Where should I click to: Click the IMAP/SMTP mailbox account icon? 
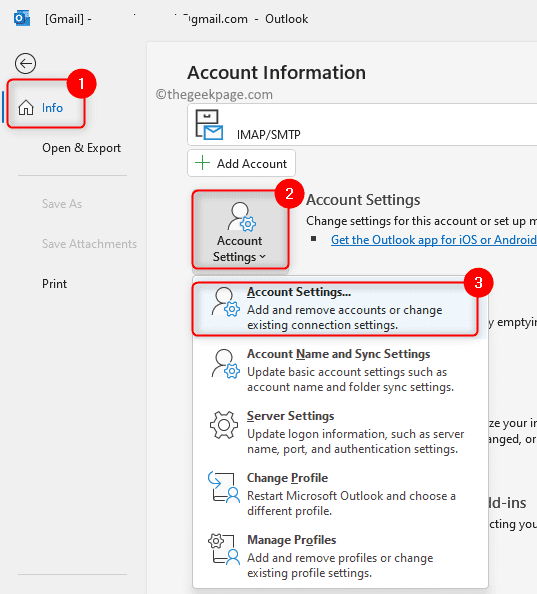click(209, 125)
